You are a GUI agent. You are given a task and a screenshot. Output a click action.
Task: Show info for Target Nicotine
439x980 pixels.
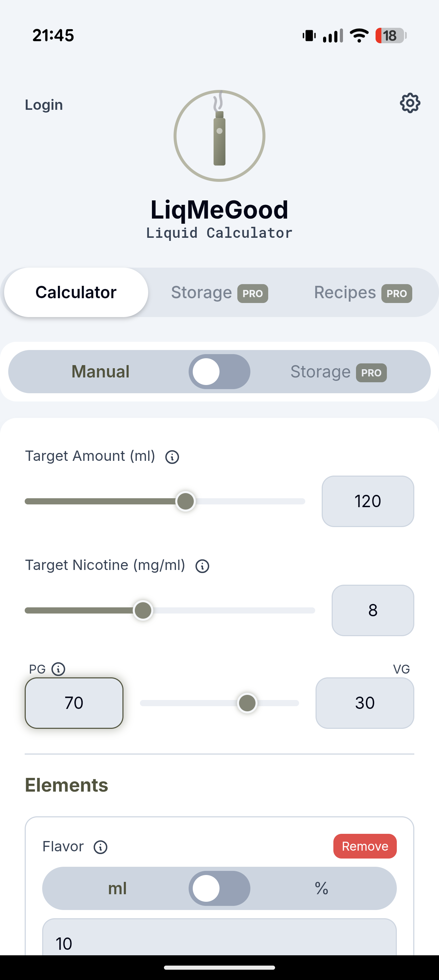coord(202,566)
